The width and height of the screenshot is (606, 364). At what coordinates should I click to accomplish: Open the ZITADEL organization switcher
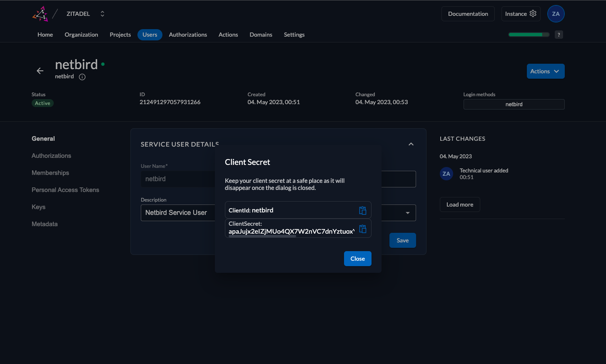(x=102, y=14)
